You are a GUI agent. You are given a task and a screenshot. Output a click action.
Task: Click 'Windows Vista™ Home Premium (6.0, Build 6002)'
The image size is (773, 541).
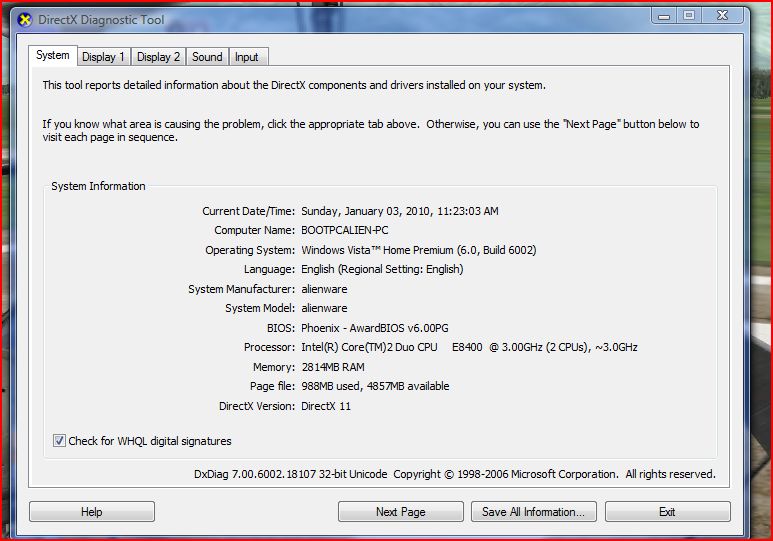pos(419,250)
